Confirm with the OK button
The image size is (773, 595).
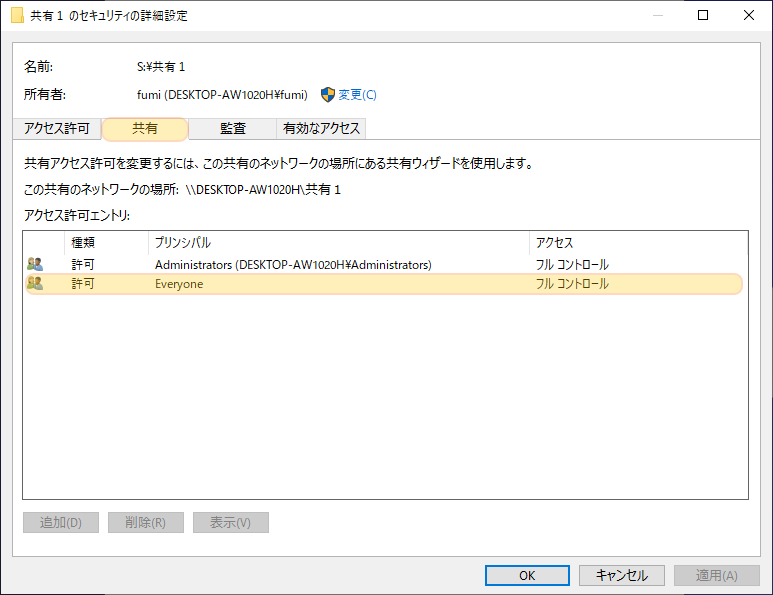pos(527,575)
